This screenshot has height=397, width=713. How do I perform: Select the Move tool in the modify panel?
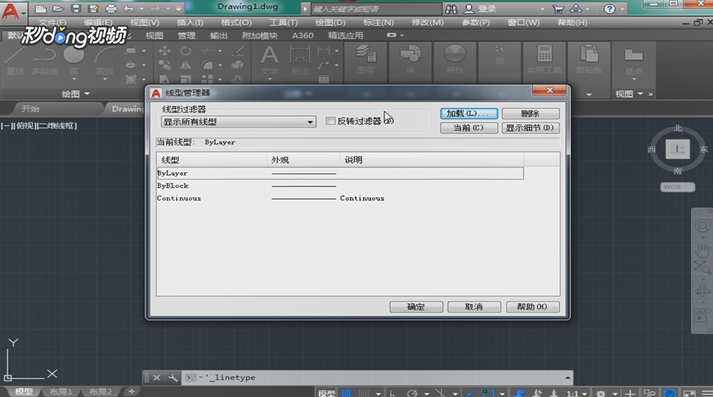[165, 51]
